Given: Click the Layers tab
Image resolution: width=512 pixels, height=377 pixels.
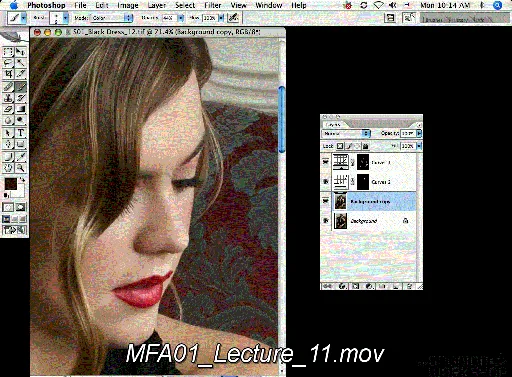Looking at the screenshot, I should [334, 124].
